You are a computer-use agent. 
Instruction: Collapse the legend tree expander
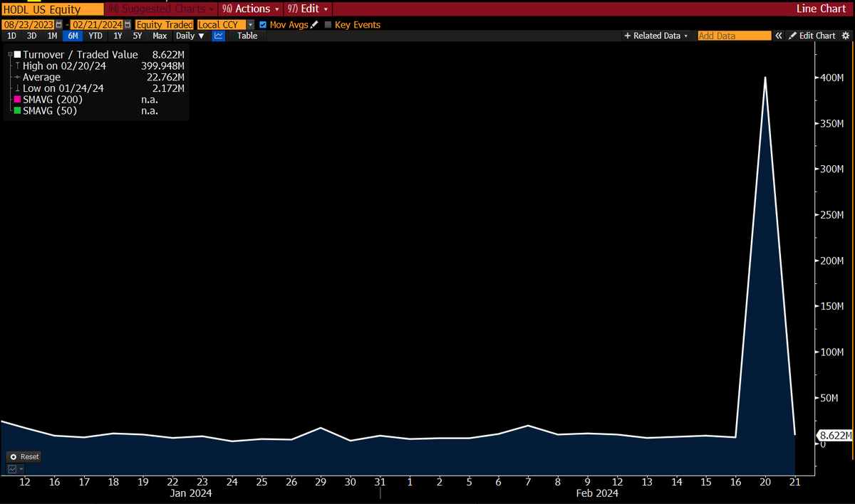tap(10, 55)
